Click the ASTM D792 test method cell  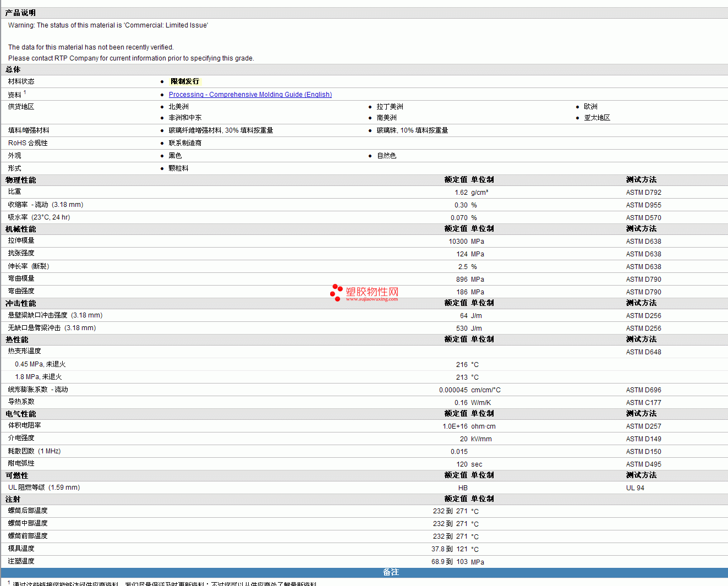(643, 193)
